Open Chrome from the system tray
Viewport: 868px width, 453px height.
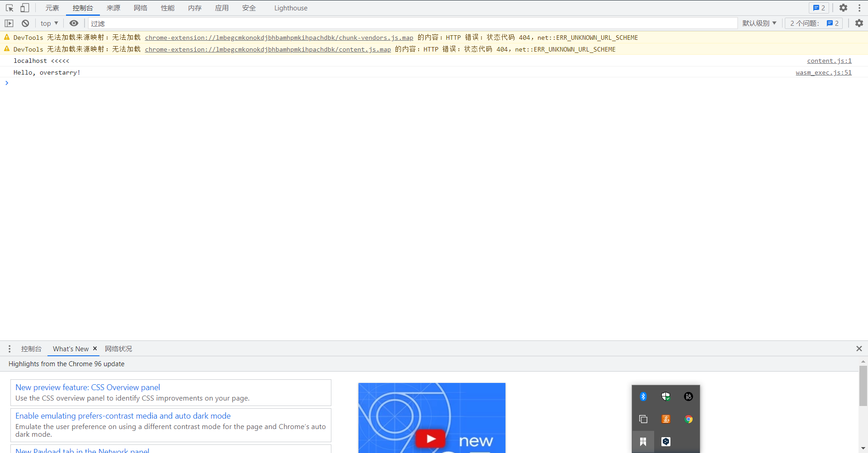[x=689, y=419]
